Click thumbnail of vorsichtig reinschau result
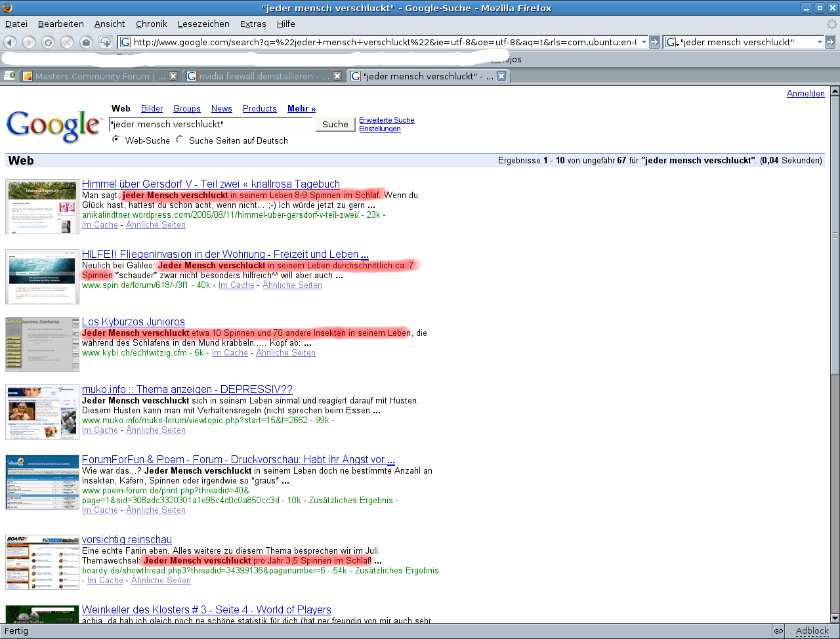This screenshot has height=639, width=840. (42, 562)
